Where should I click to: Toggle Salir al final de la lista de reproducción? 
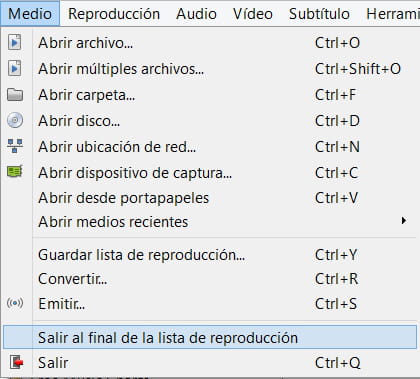pyautogui.click(x=210, y=337)
